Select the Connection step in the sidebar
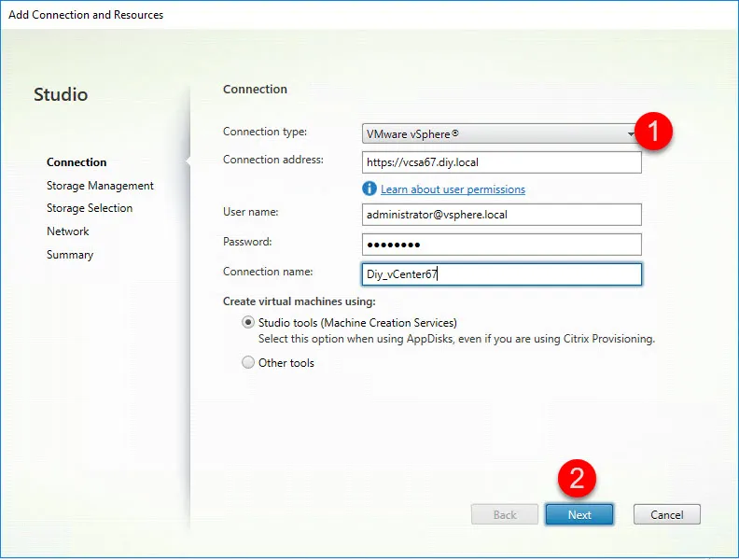Screen dimensions: 739x560 [x=77, y=162]
